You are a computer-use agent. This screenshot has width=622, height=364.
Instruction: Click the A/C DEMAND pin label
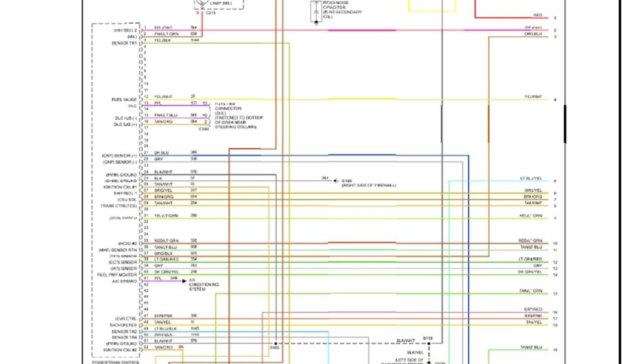(125, 281)
